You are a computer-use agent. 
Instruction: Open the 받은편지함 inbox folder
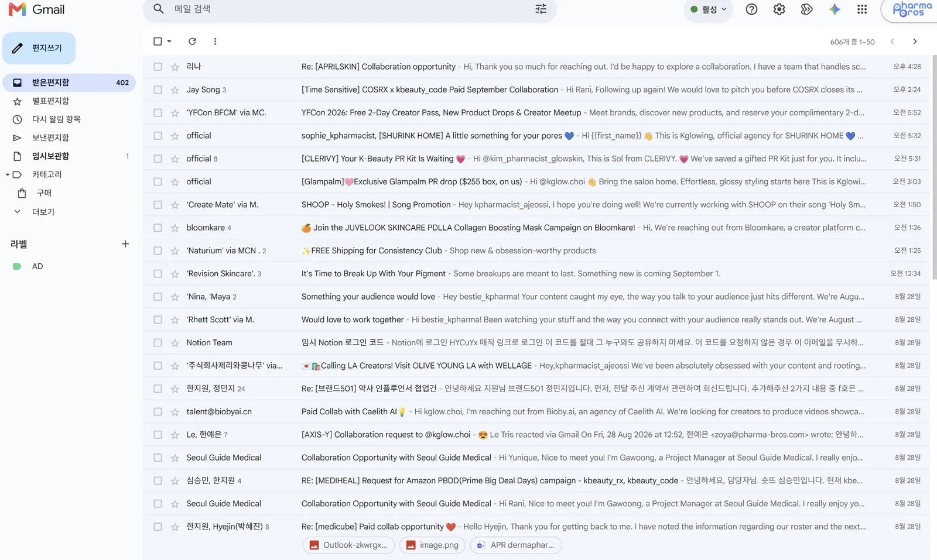(69, 83)
